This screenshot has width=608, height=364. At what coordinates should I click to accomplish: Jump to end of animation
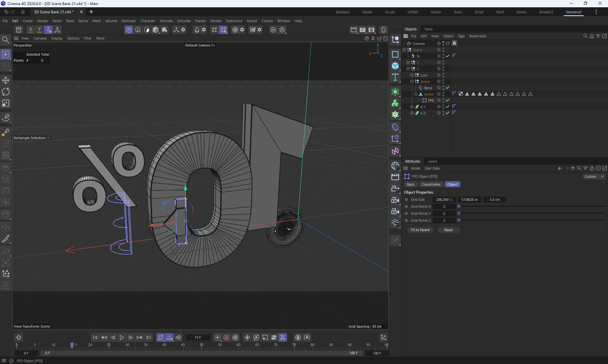tap(149, 337)
